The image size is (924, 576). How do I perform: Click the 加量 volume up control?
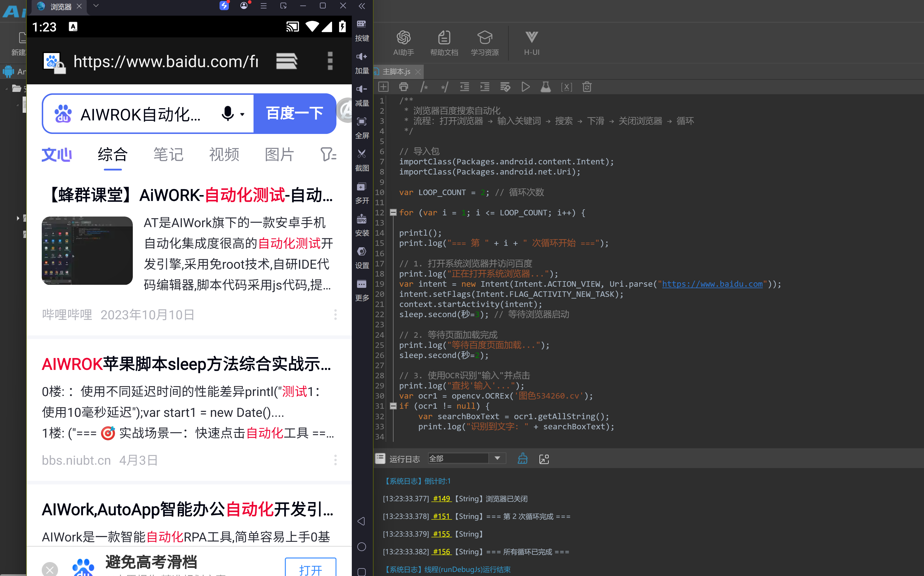pos(362,63)
